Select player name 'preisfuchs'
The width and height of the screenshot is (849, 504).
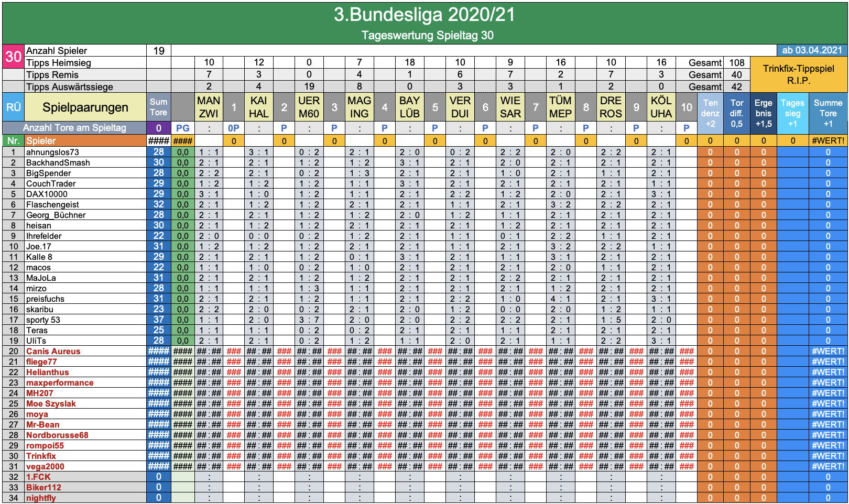(45, 299)
